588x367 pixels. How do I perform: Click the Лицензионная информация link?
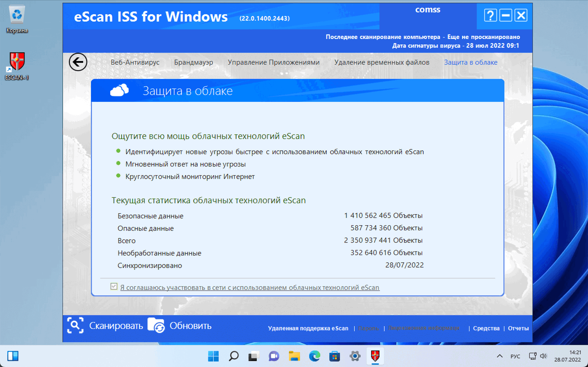click(424, 328)
